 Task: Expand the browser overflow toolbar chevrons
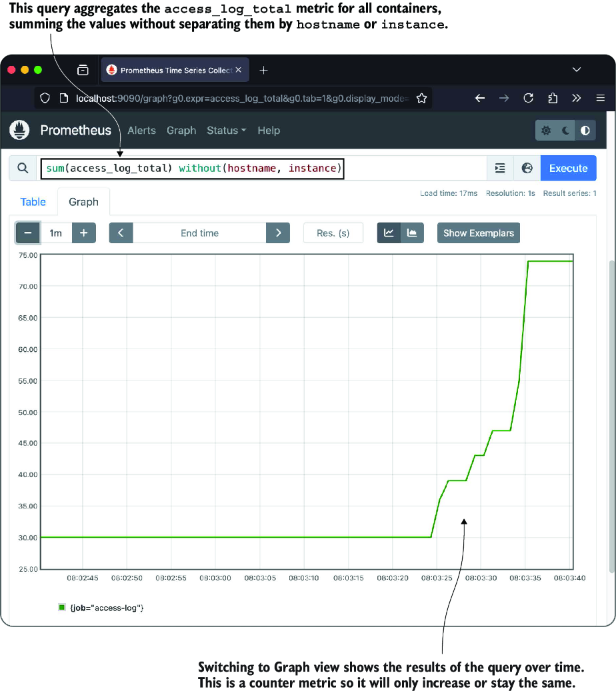[x=576, y=98]
